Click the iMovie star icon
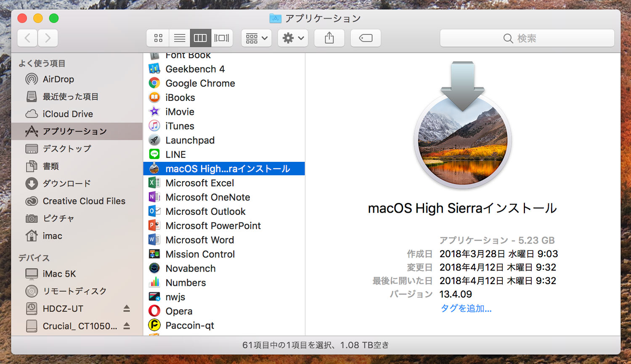 point(154,111)
